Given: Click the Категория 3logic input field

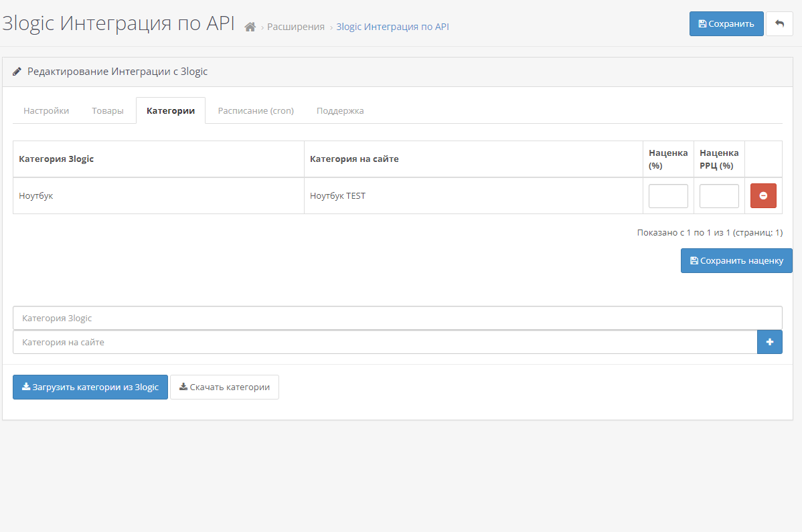Looking at the screenshot, I should (398, 319).
